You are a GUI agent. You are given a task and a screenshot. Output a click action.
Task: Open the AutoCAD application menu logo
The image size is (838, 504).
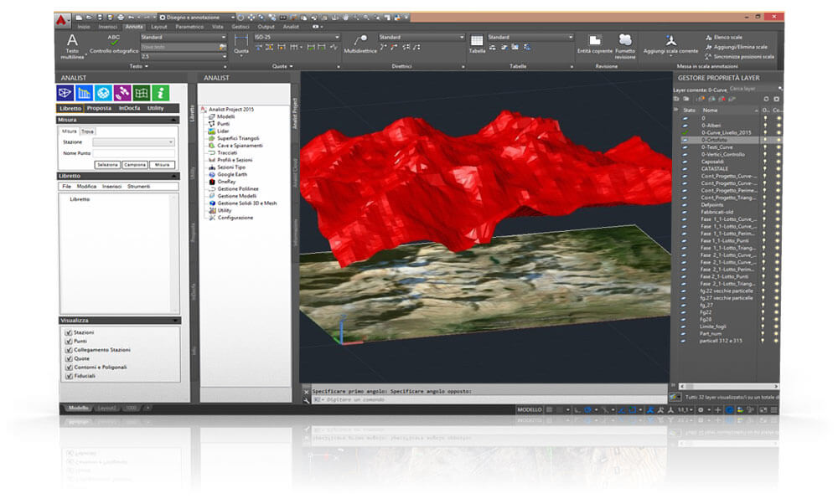pyautogui.click(x=61, y=20)
